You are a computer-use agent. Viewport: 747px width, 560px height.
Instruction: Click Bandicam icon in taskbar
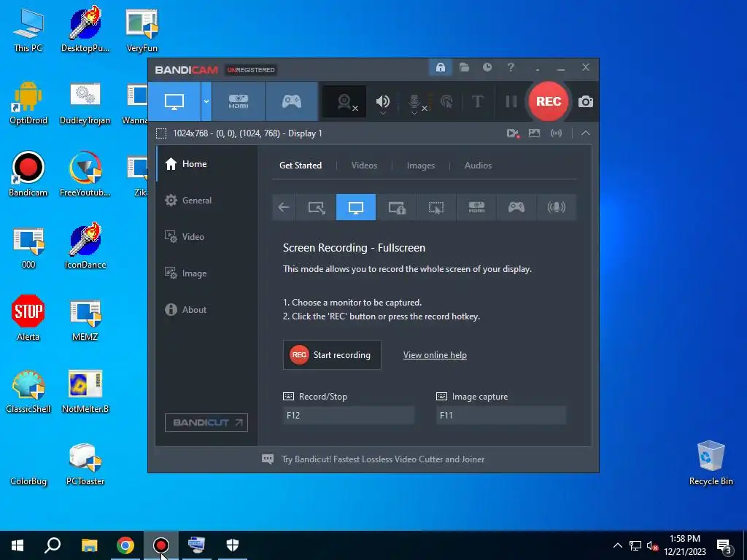(x=161, y=545)
